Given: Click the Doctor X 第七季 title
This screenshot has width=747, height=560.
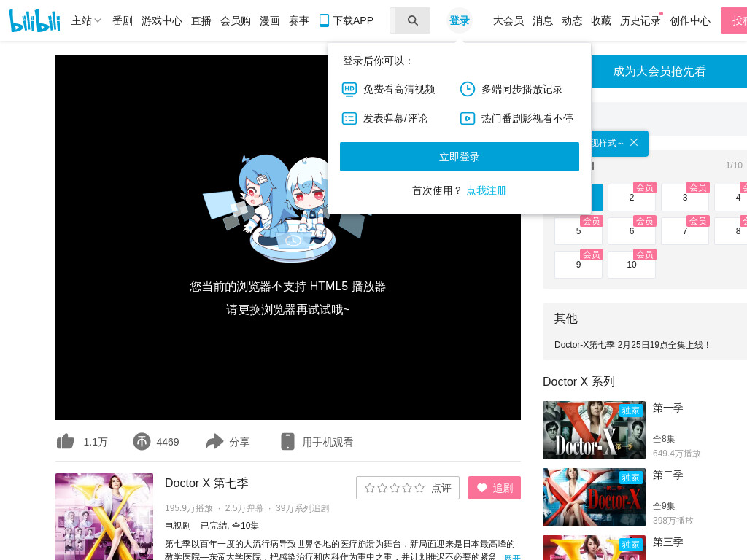Looking at the screenshot, I should coord(206,483).
